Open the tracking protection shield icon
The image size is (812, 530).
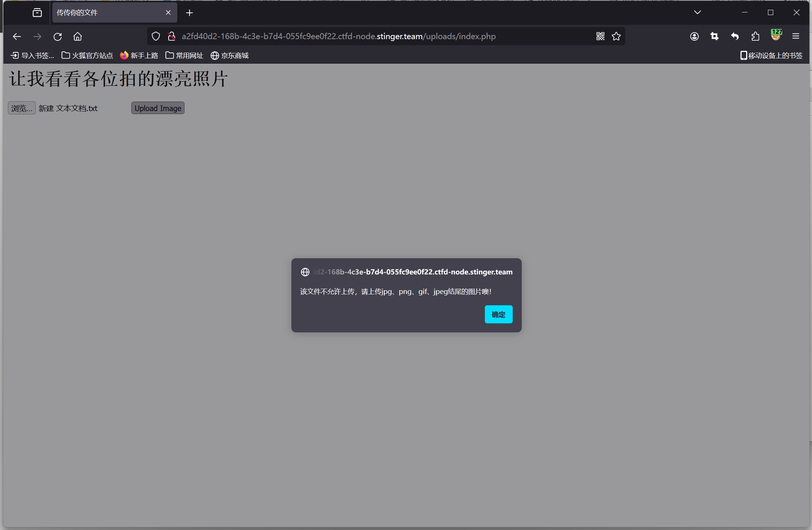point(156,36)
